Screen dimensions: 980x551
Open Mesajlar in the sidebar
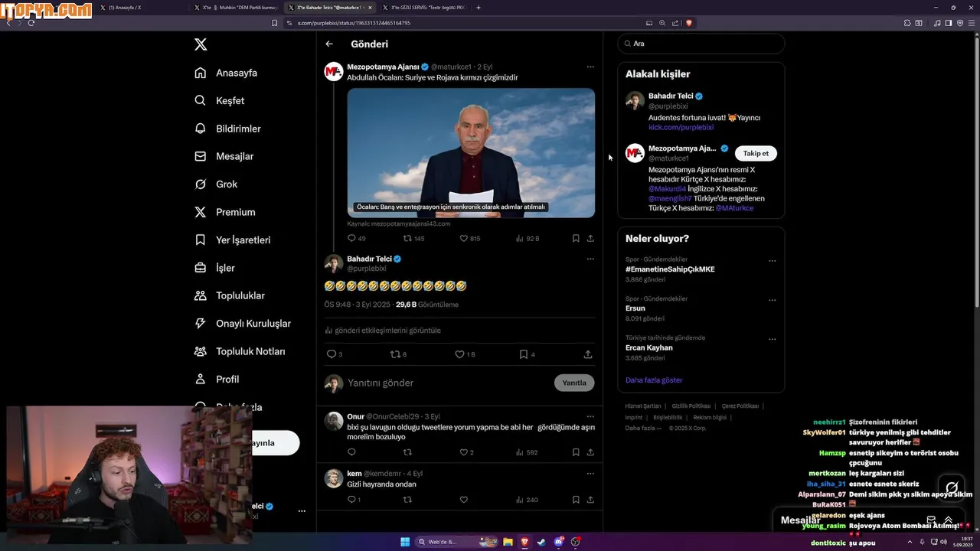[224, 156]
